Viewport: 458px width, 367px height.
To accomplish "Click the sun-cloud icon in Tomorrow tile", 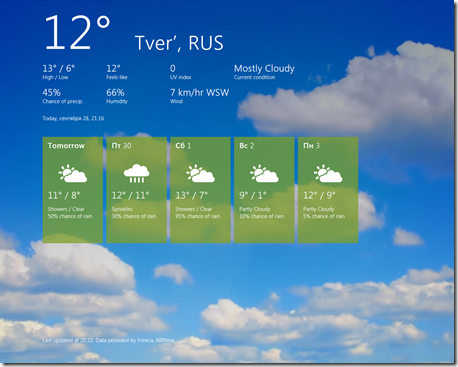I will (x=73, y=173).
